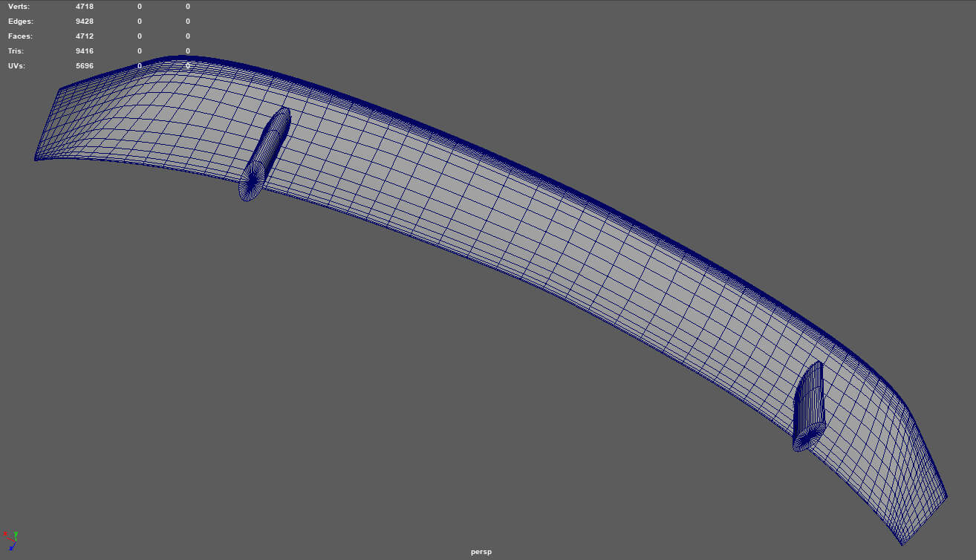Click the left strut's circular end cap
The width and height of the screenshot is (976, 560).
(251, 180)
